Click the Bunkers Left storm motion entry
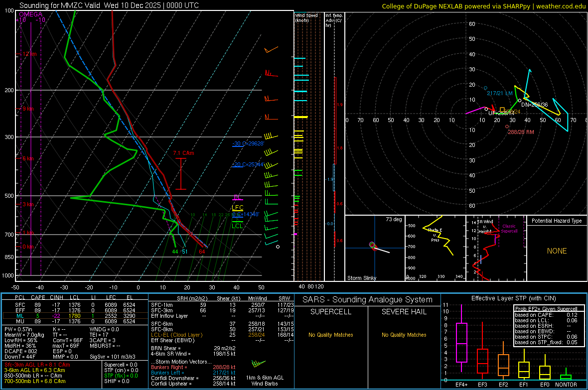The width and height of the screenshot is (588, 390). click(x=193, y=373)
